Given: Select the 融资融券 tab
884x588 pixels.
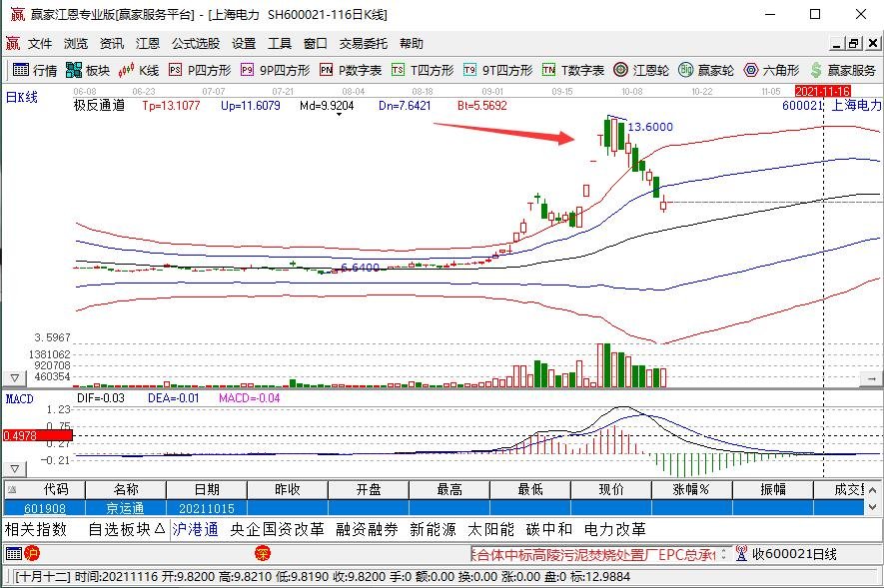Looking at the screenshot, I should pos(367,529).
